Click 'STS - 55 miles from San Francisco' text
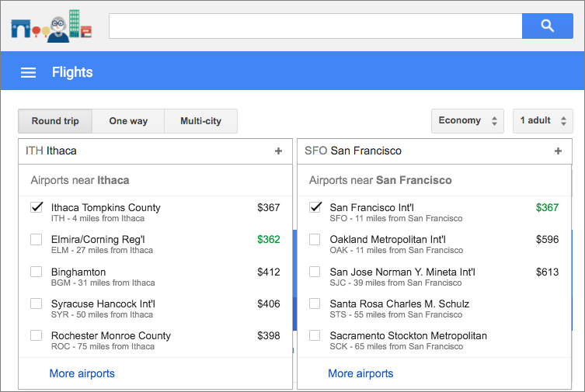The image size is (585, 392). (396, 315)
